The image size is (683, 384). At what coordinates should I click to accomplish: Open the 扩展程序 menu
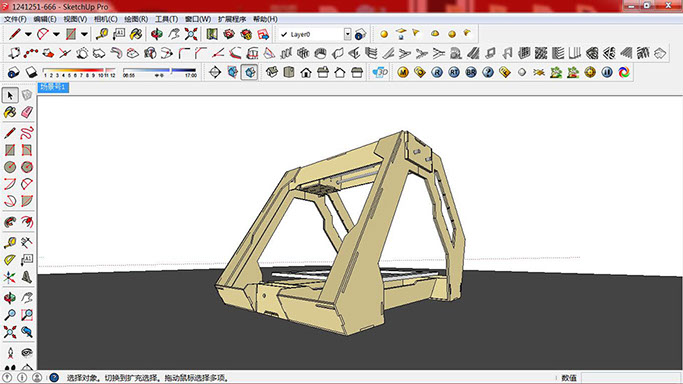click(232, 19)
